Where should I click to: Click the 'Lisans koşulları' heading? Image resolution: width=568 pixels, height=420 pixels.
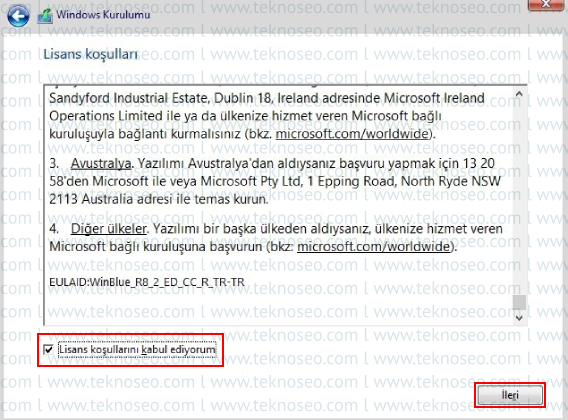click(x=91, y=54)
